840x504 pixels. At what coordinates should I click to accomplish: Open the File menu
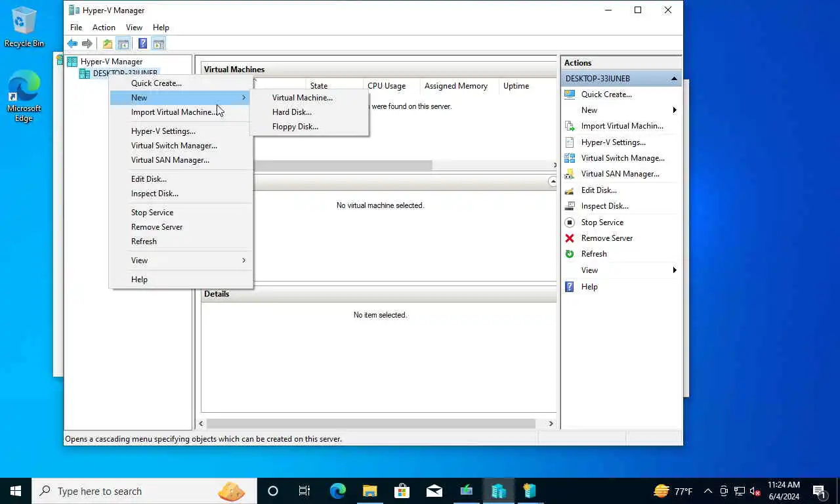coord(76,28)
